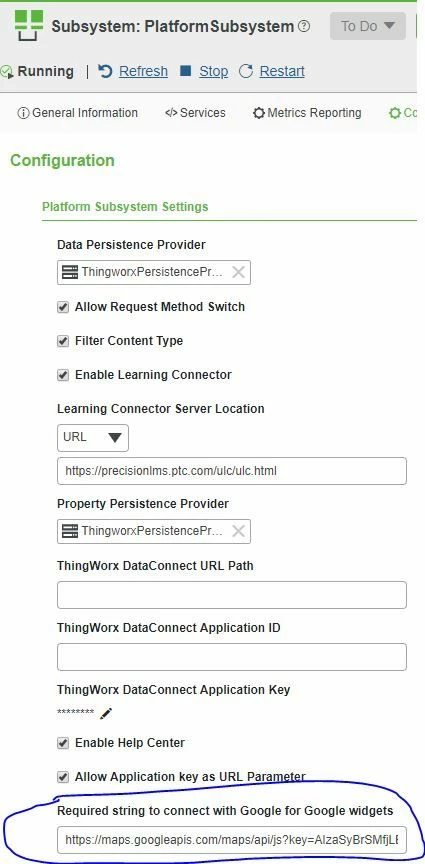Disable the Enable Learning Connector checkbox
Image resolution: width=425 pixels, height=864 pixels.
coord(63,375)
